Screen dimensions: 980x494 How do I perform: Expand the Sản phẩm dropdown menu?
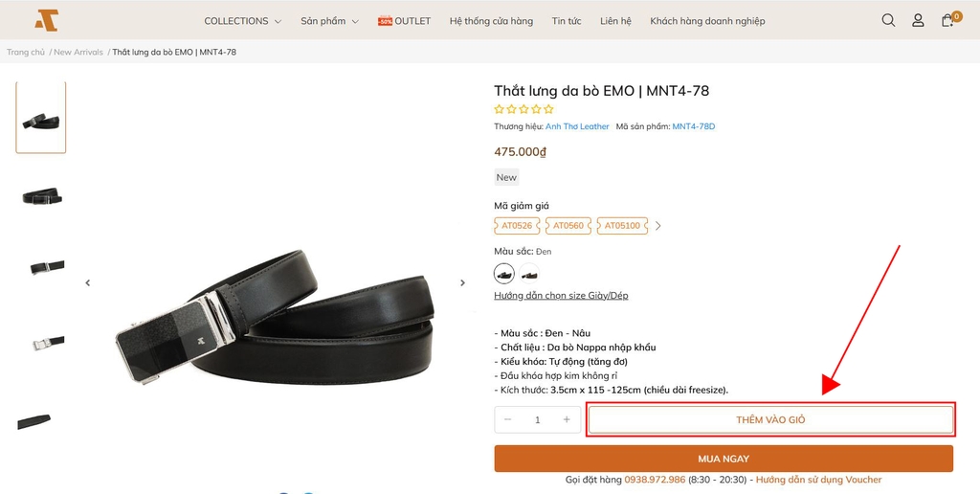pyautogui.click(x=329, y=21)
